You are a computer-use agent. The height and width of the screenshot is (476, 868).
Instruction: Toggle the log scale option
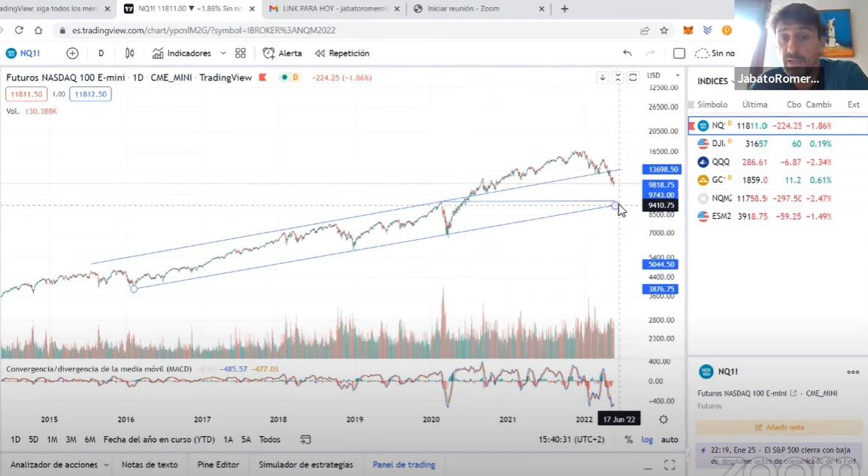647,440
